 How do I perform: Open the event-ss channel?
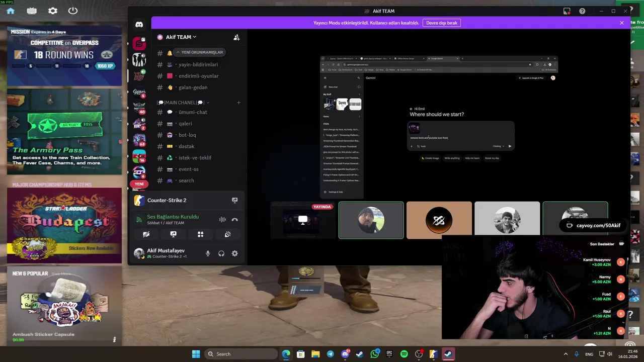point(198,169)
